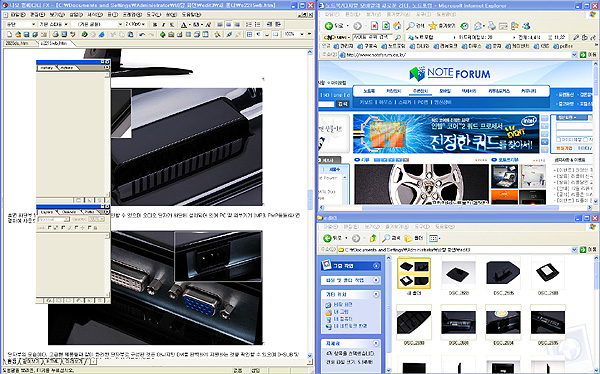Switch to the Paths tab in the Layers panel
This screenshot has width=600, height=374.
point(89,212)
